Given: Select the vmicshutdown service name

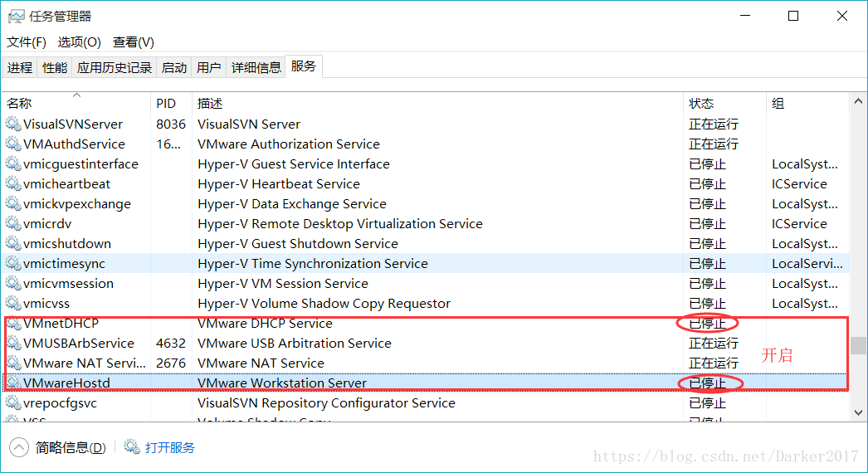Looking at the screenshot, I should click(x=67, y=244).
